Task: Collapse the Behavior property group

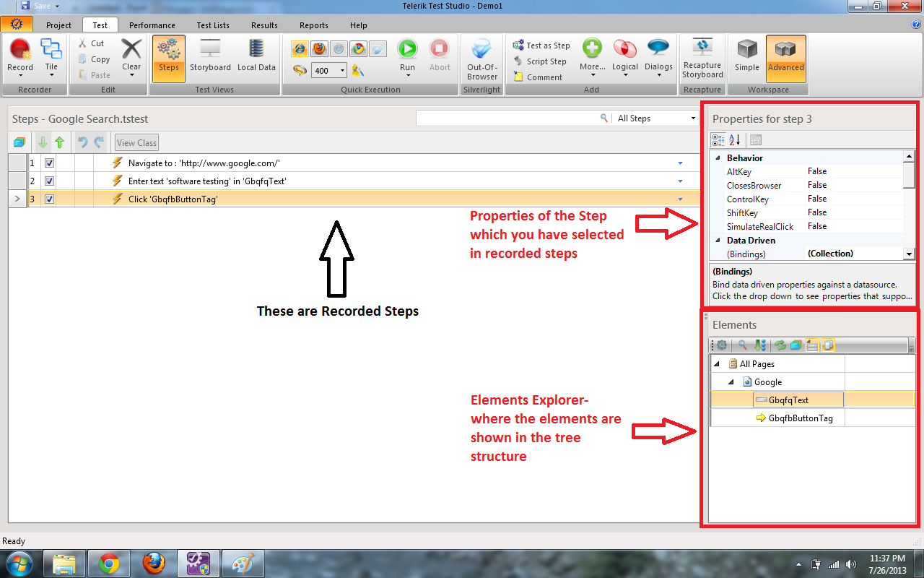Action: tap(718, 158)
